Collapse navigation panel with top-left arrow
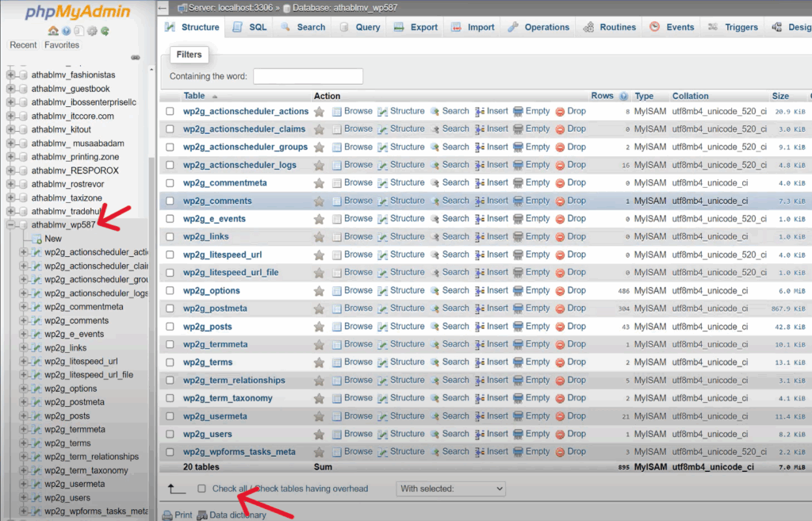The width and height of the screenshot is (812, 521). [x=163, y=8]
